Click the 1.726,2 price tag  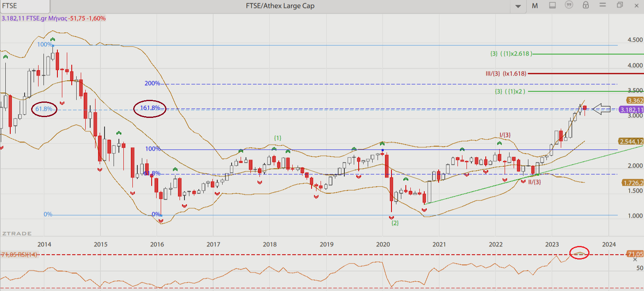pos(633,183)
